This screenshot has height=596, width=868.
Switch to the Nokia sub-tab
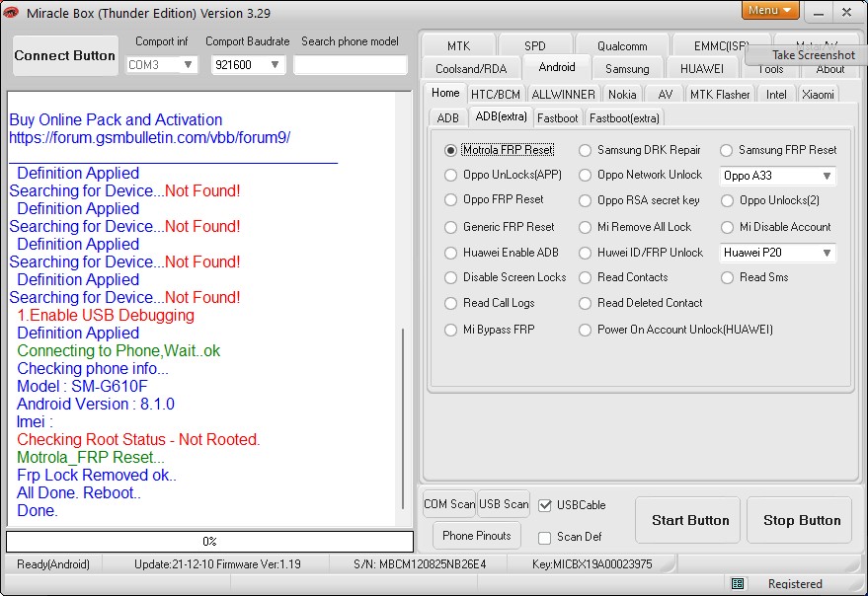point(622,95)
